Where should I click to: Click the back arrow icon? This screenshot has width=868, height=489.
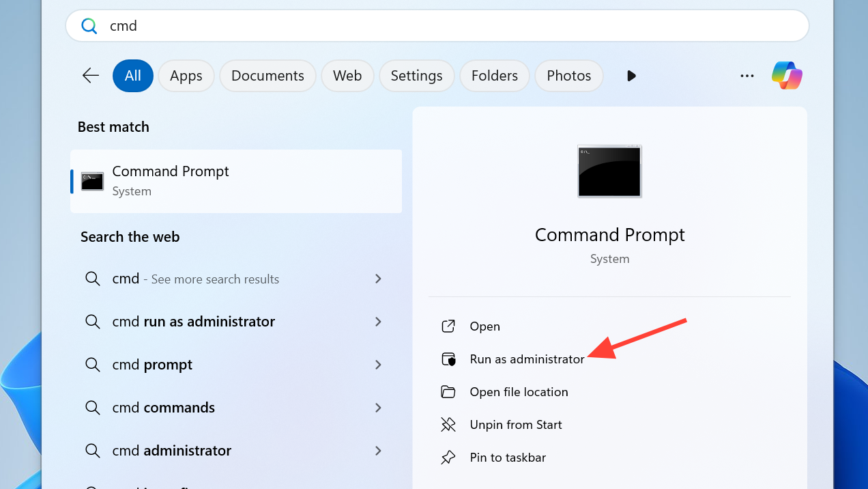(91, 75)
